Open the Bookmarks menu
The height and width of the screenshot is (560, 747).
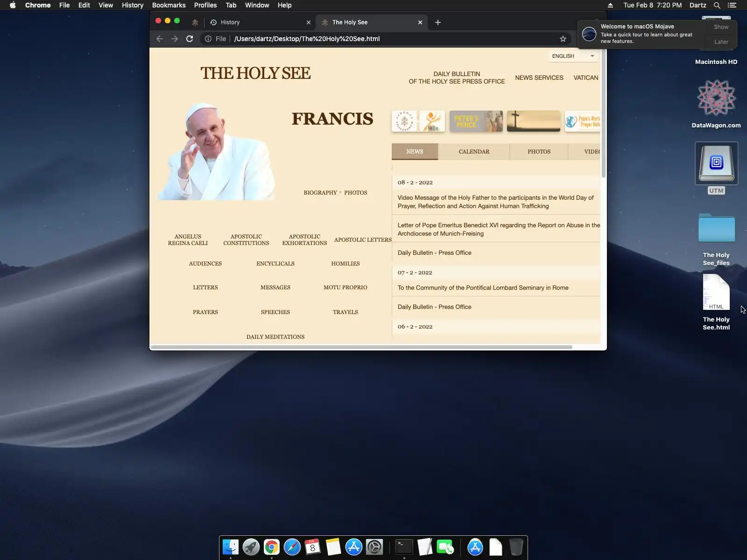pyautogui.click(x=169, y=5)
